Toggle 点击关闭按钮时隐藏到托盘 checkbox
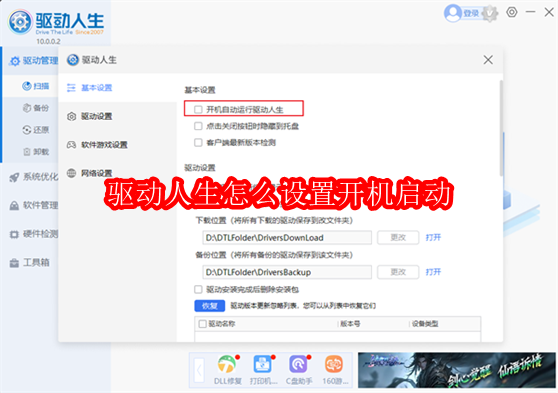 pyautogui.click(x=198, y=126)
